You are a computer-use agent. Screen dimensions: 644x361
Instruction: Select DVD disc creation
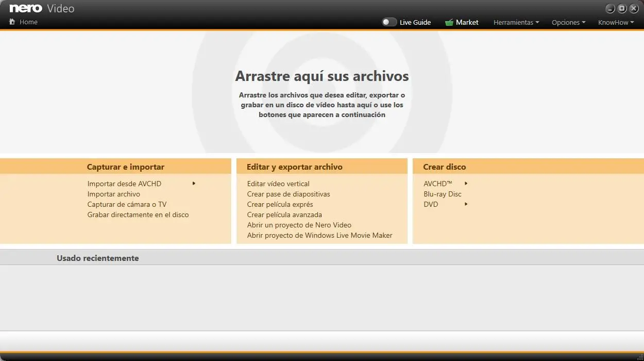click(x=431, y=204)
